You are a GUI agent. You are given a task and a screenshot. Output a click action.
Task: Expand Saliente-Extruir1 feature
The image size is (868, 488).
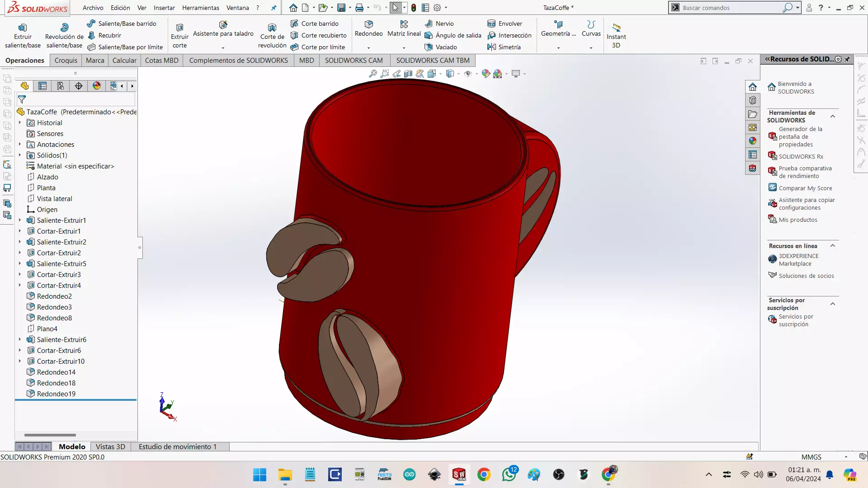coord(20,220)
